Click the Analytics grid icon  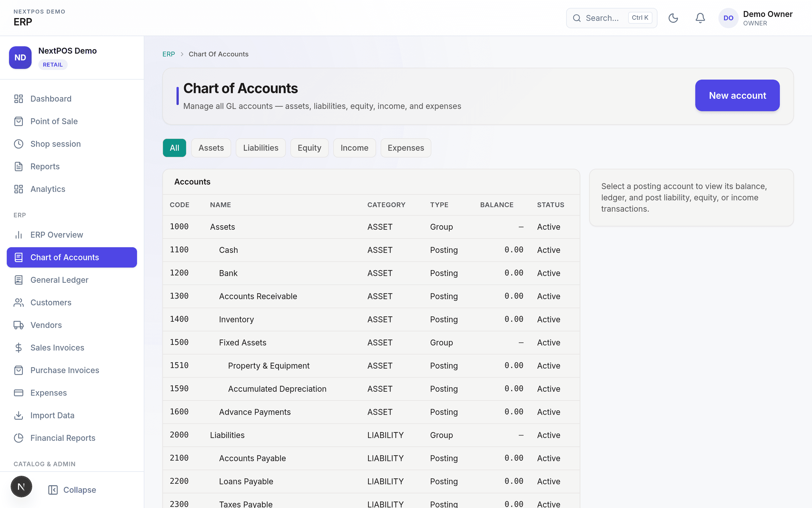18,189
